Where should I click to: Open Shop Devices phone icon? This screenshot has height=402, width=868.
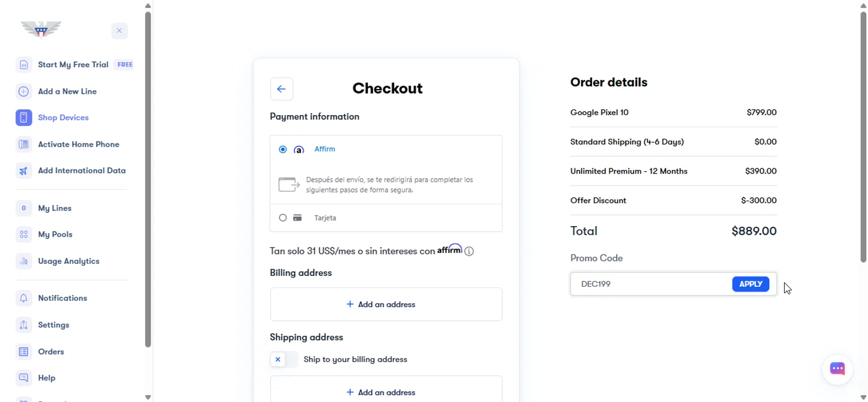(24, 117)
